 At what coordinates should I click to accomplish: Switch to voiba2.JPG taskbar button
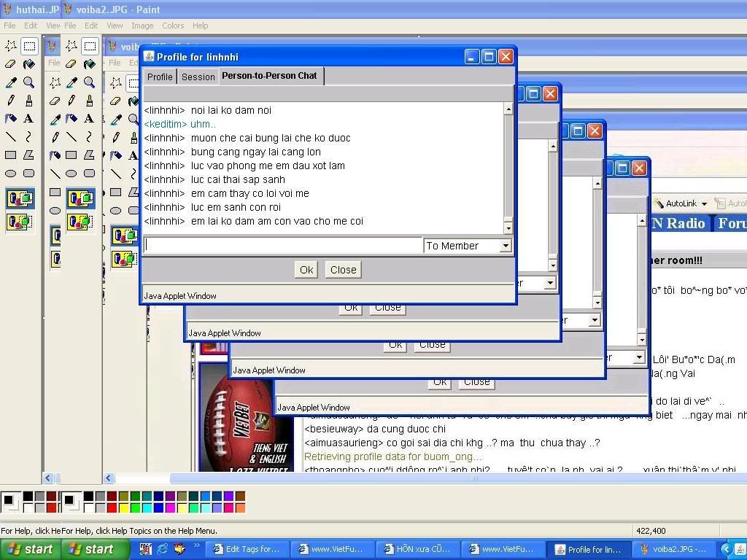[675, 549]
